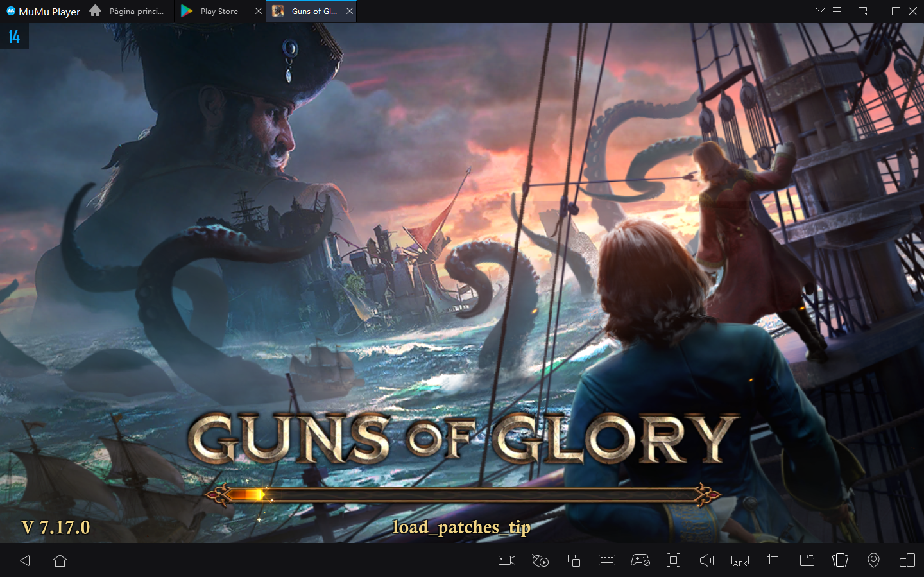
Task: Open the operation recorder tool
Action: coord(540,560)
